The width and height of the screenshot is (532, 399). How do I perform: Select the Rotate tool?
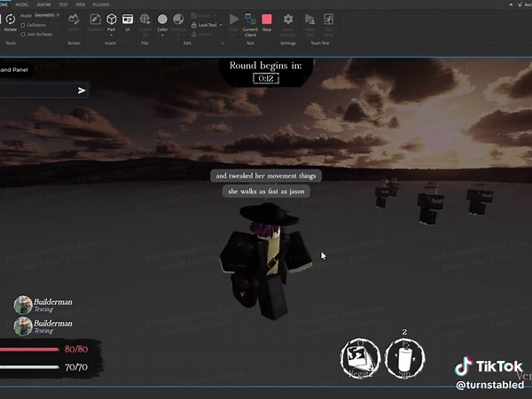(10, 21)
